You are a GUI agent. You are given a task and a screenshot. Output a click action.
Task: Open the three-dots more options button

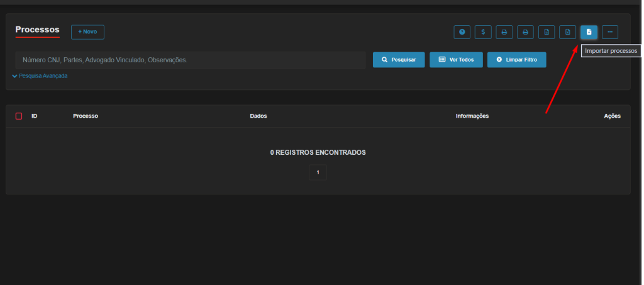[610, 32]
